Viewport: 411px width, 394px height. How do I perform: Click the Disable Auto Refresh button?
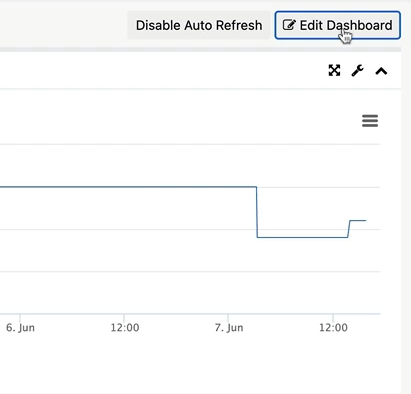tap(199, 25)
